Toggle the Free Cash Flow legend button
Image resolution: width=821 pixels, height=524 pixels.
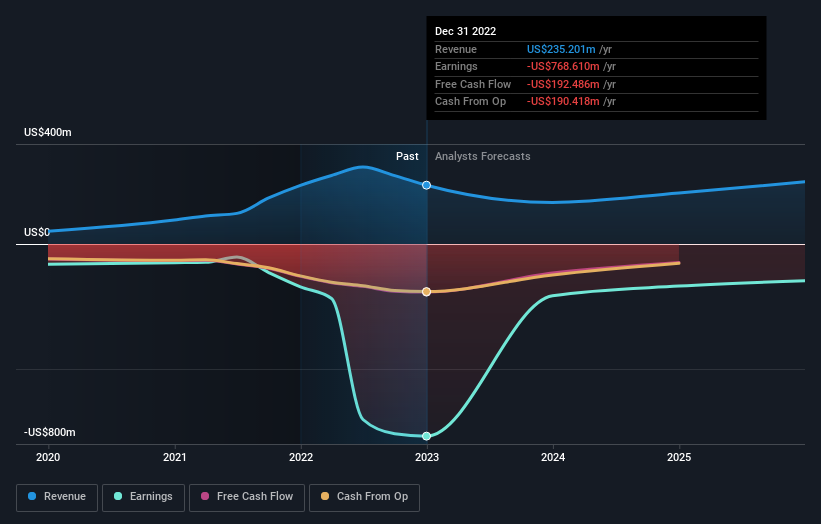click(x=247, y=497)
